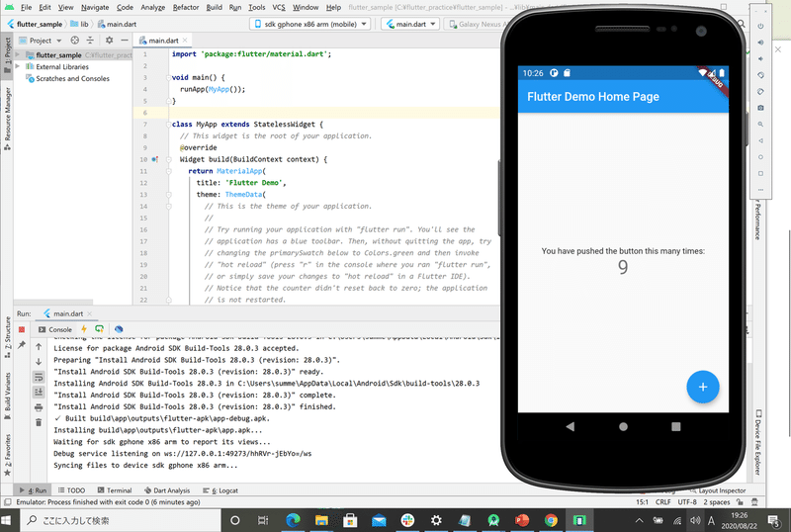Click UTF-8 encoding in status bar
Viewport: 791px width, 532px height.
687,502
